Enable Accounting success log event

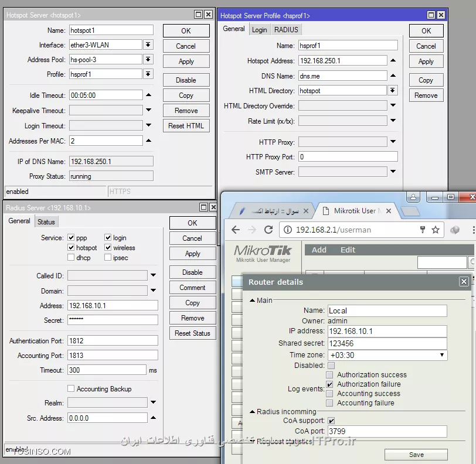[329, 394]
